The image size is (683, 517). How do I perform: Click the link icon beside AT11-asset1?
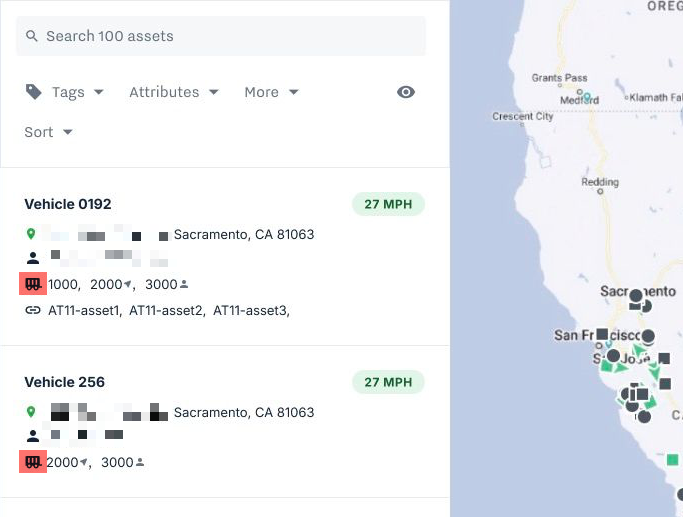coord(33,310)
